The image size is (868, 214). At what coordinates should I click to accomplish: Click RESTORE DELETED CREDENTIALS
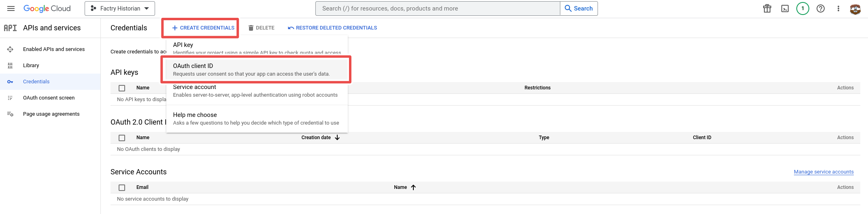tap(332, 28)
